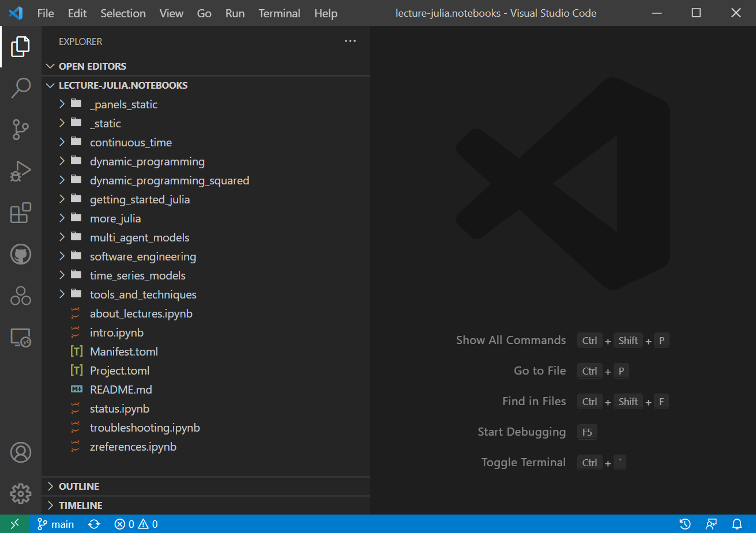Viewport: 756px width, 533px height.
Task: Open the Search view in activity bar
Action: coord(21,88)
